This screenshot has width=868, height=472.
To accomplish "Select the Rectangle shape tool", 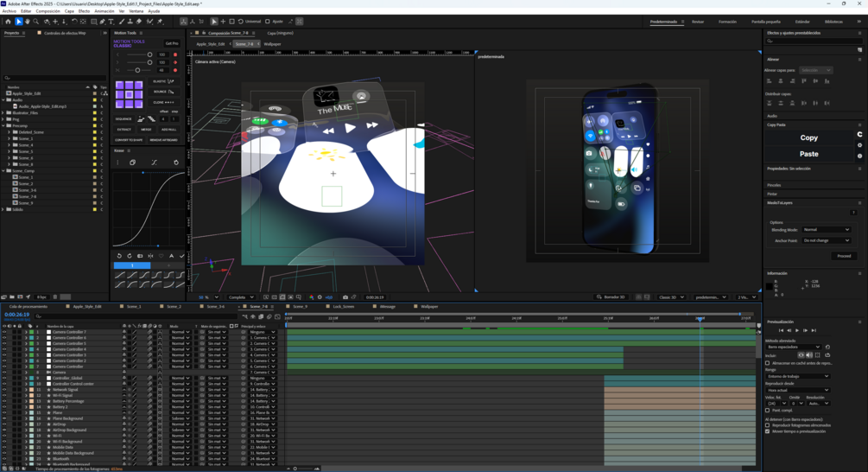I will (93, 22).
